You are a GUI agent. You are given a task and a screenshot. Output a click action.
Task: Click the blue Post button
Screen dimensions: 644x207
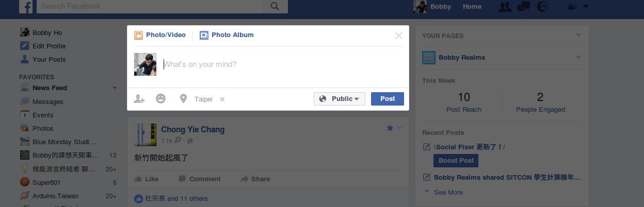tap(387, 99)
